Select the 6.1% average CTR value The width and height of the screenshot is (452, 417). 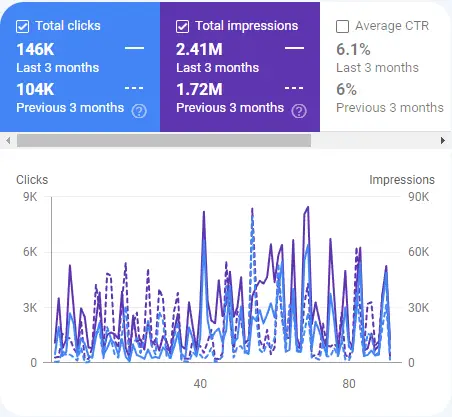pos(353,49)
